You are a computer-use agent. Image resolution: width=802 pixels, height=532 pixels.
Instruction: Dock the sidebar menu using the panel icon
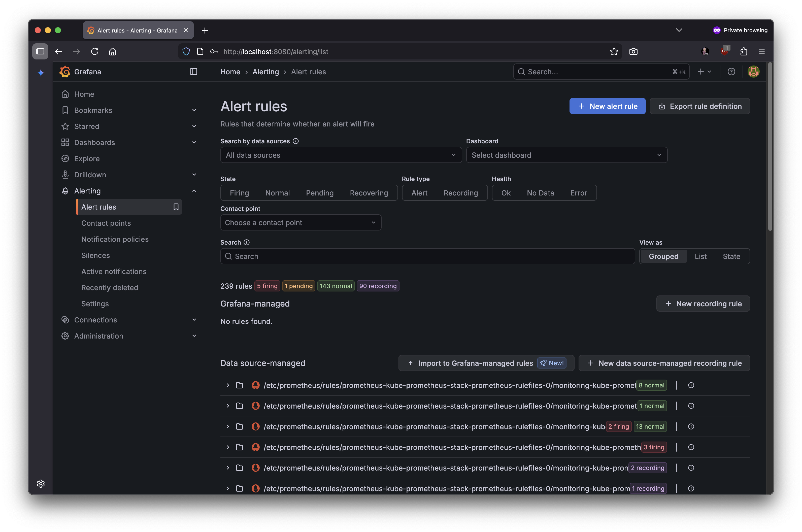[193, 72]
